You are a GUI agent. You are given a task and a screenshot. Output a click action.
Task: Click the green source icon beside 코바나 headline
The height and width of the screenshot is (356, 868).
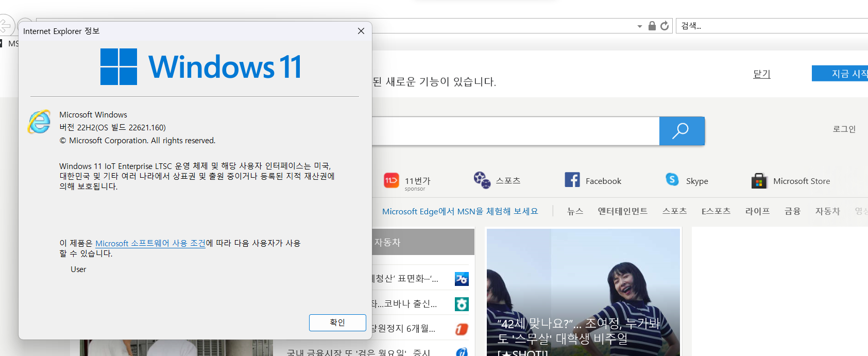point(462,304)
